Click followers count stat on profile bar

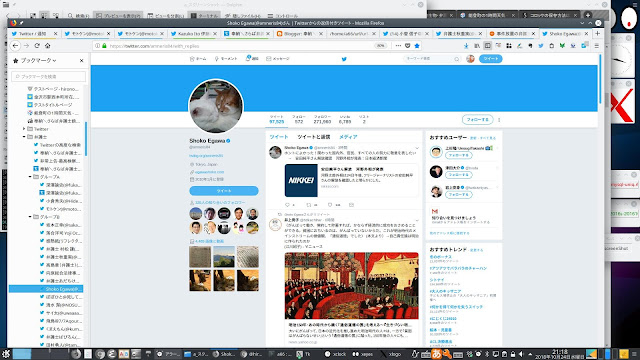(x=322, y=120)
